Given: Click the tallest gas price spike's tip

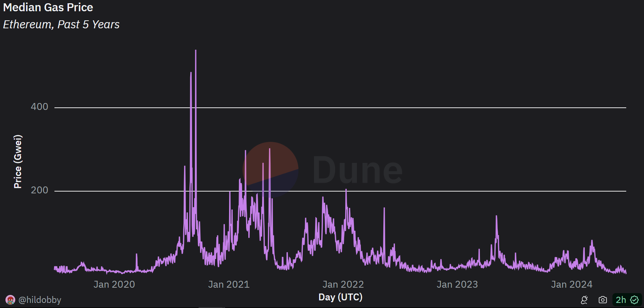Looking at the screenshot, I should 196,51.
